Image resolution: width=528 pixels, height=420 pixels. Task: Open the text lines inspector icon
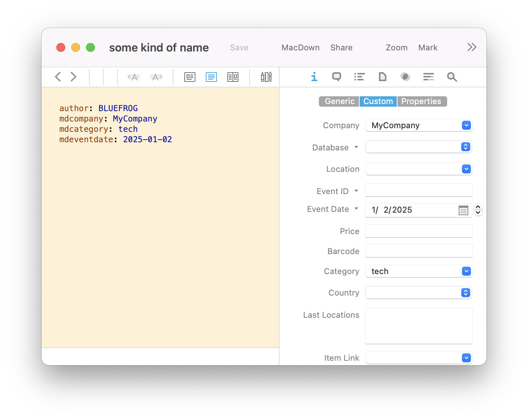point(429,77)
